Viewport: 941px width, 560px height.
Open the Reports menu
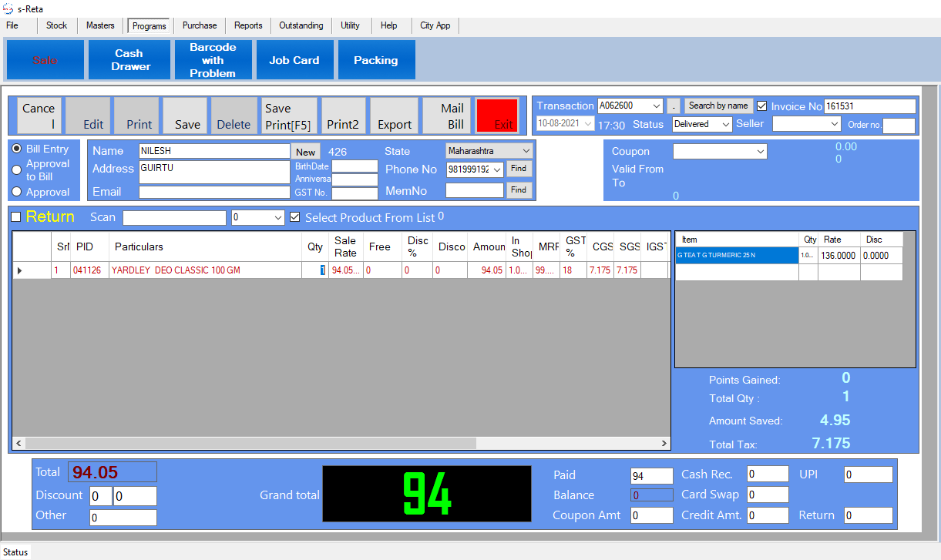tap(247, 25)
